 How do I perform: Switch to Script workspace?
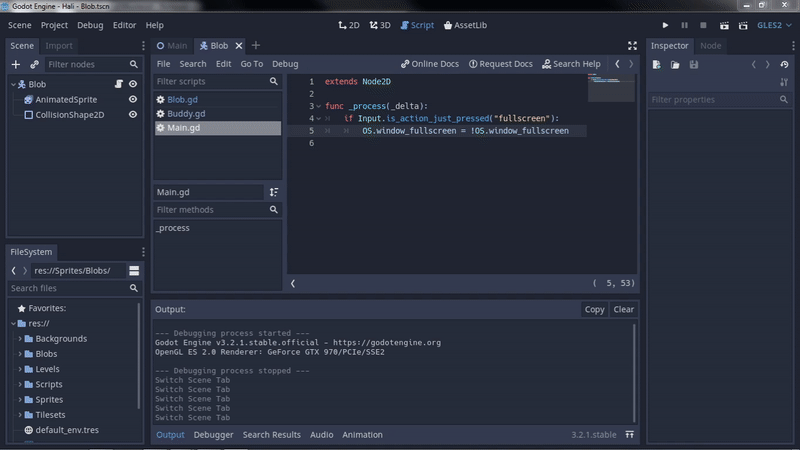click(417, 25)
